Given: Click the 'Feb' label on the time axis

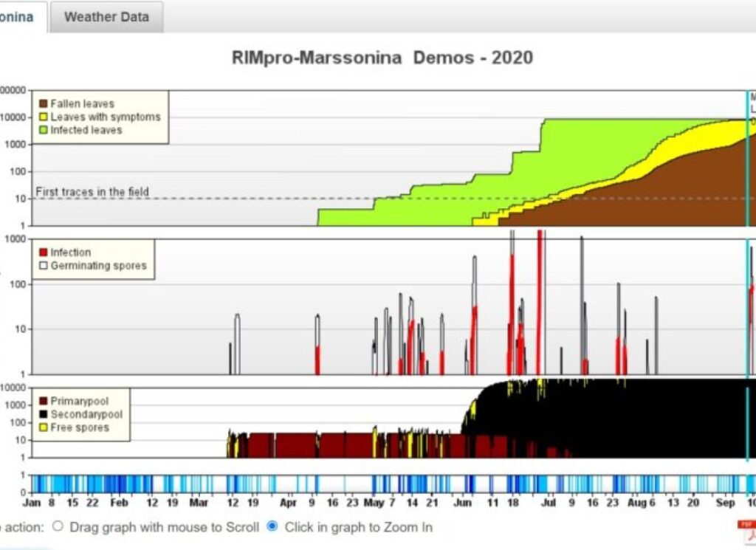Looking at the screenshot, I should [x=119, y=503].
